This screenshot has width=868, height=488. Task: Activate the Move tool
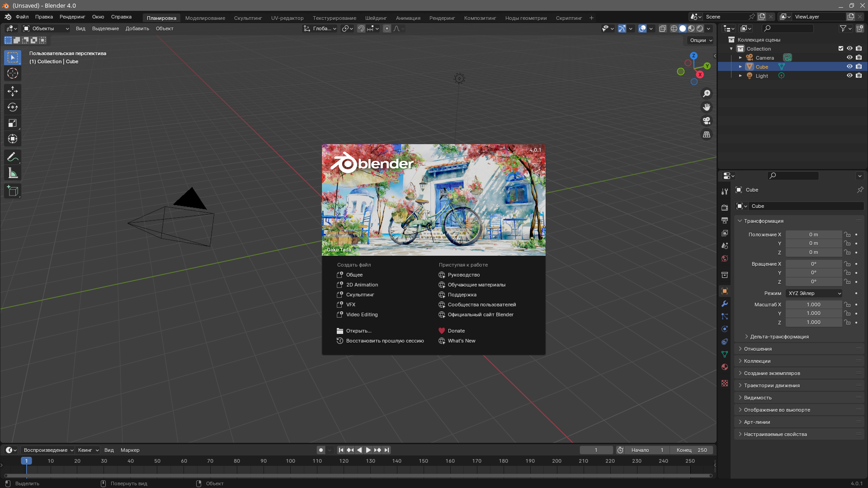pos(13,91)
